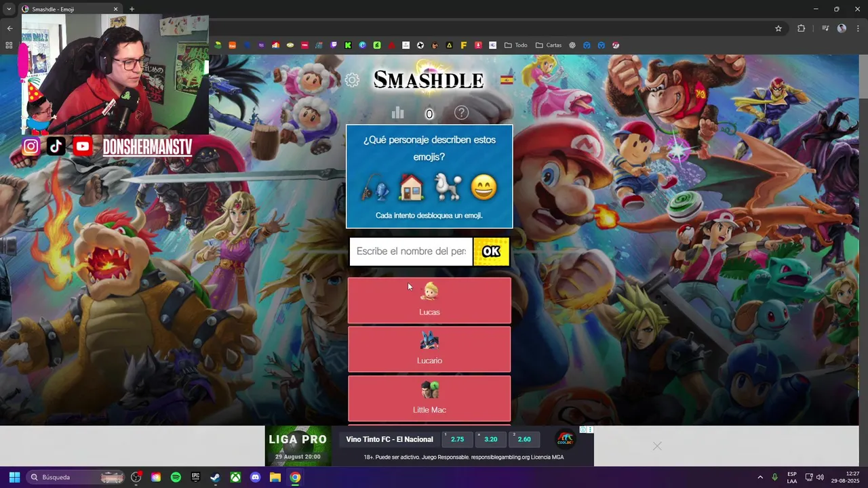
Task: Open the Chrome profile avatar
Action: [x=842, y=28]
